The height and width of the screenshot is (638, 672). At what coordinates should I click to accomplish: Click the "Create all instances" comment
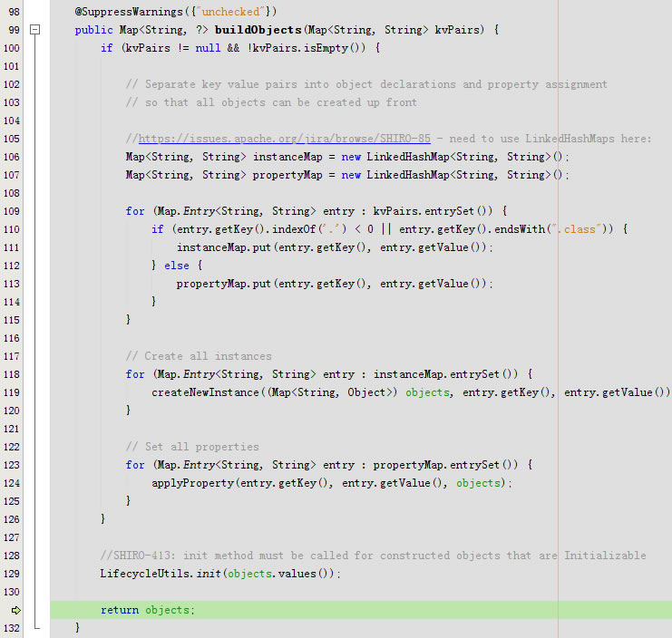pos(199,356)
